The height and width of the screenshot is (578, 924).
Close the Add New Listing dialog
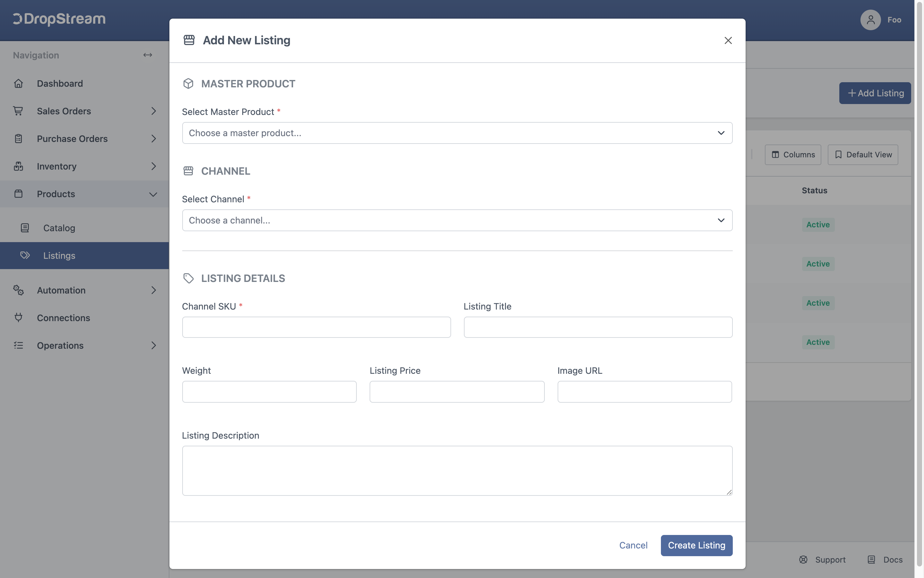pos(728,40)
